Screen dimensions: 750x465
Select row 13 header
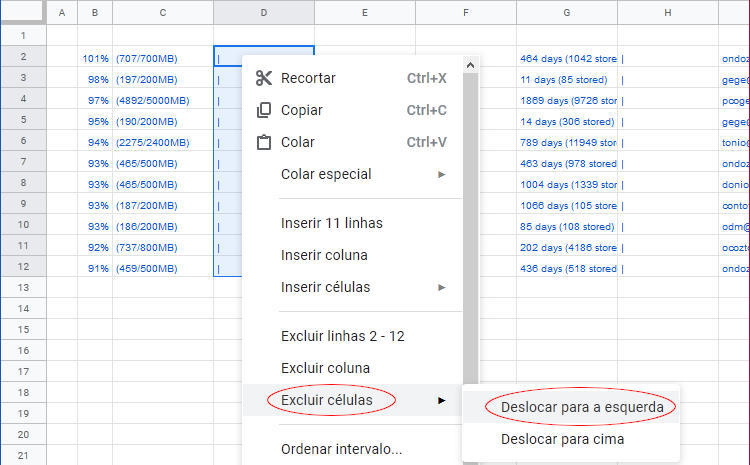[x=23, y=288]
